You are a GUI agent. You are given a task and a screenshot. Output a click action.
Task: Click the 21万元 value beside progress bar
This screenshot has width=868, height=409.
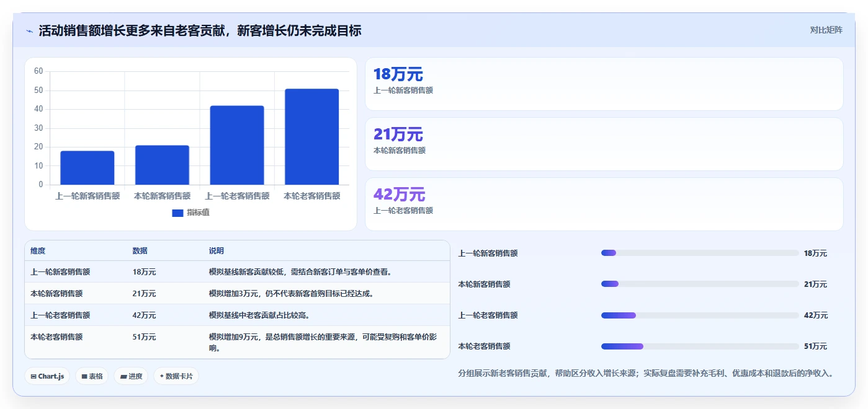[815, 284]
